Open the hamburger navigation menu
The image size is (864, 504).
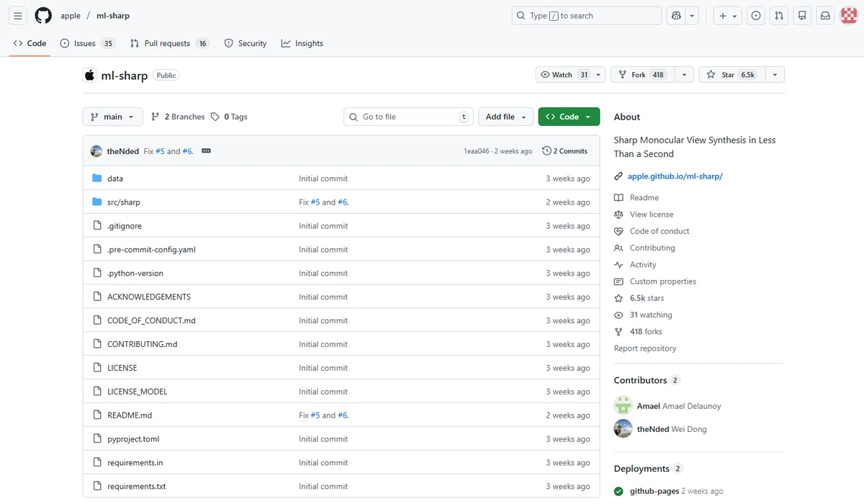[x=18, y=15]
